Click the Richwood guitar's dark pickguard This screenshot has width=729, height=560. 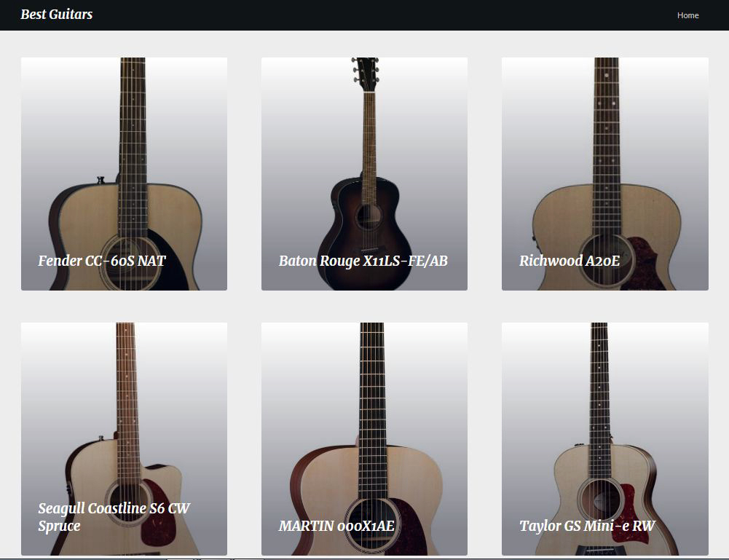tap(647, 264)
